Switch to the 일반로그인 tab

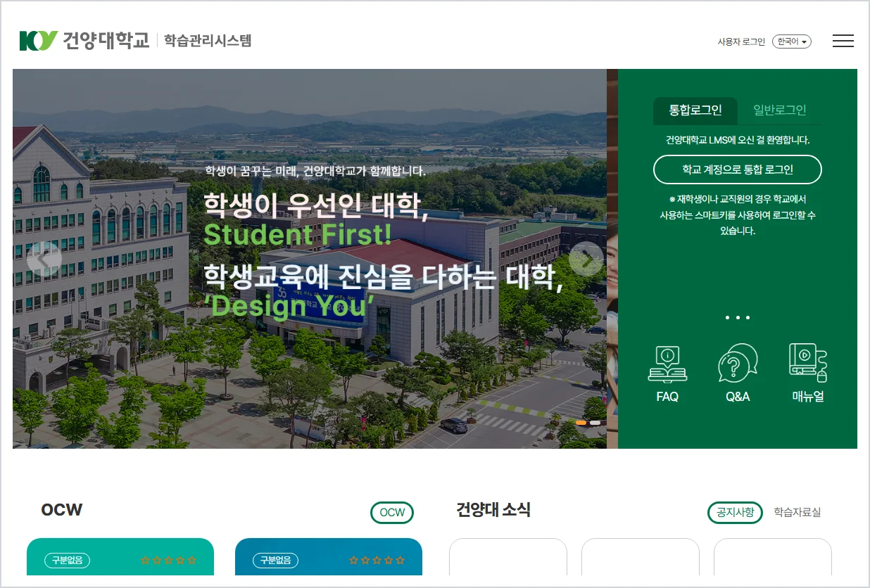point(780,110)
